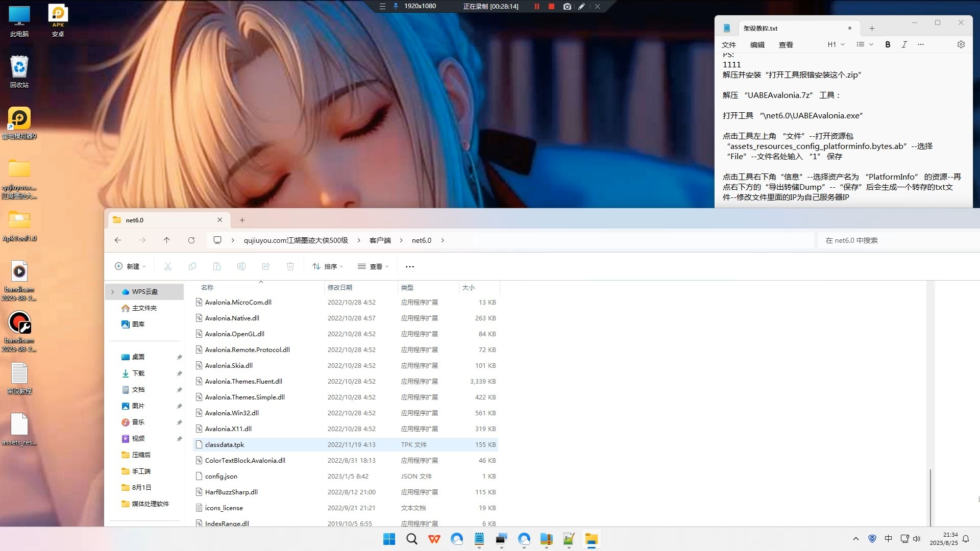Viewport: 980px width, 551px height.
Task: Click qujiuyou.com江湖墨迹大侠500级 breadcrumb
Action: click(x=296, y=240)
